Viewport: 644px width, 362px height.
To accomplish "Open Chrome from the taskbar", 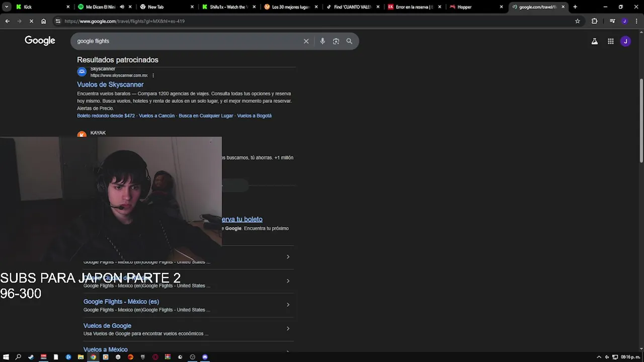I will point(93,357).
